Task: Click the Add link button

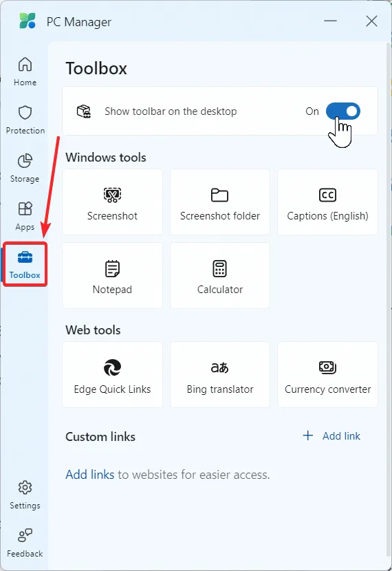Action: click(x=331, y=436)
